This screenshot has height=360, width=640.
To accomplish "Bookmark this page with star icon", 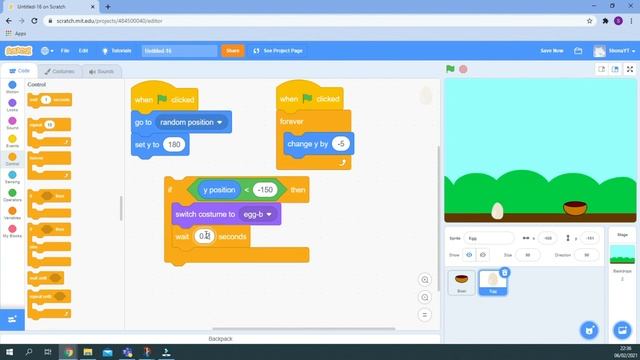I will [589, 21].
